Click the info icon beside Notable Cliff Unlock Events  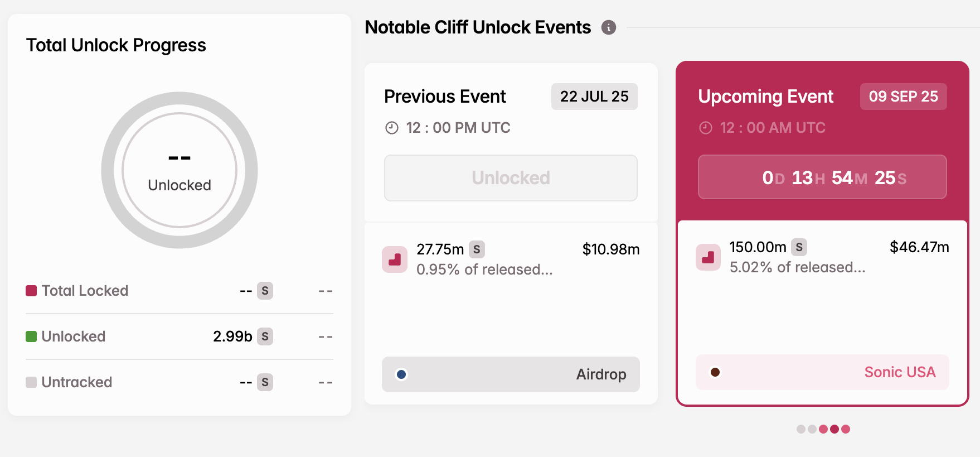coord(609,27)
